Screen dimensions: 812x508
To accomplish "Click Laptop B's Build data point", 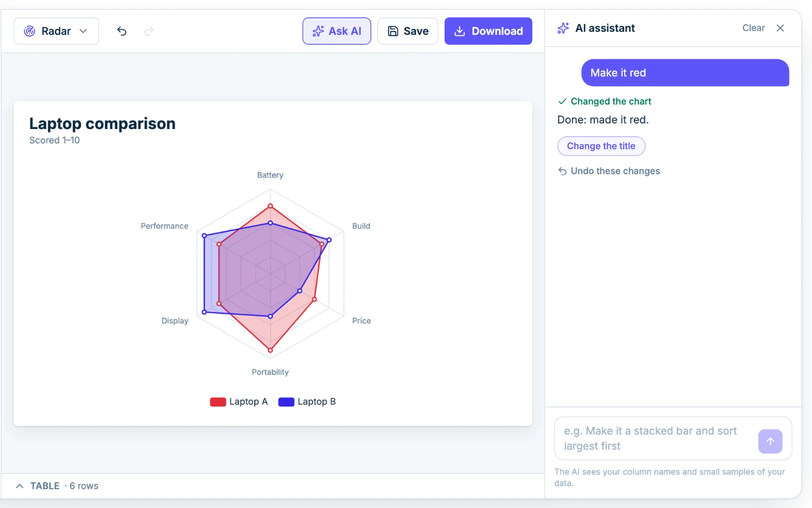I will pos(329,240).
